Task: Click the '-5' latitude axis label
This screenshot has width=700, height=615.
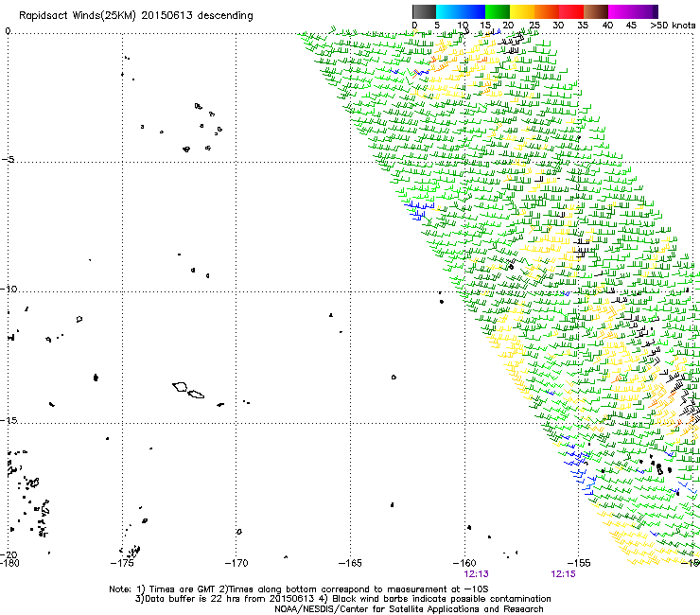Action: (x=9, y=160)
